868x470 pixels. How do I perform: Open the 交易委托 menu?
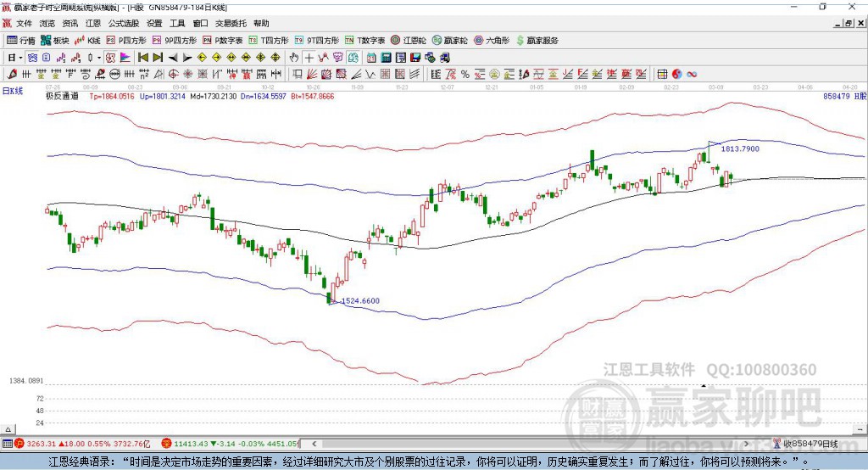point(231,23)
